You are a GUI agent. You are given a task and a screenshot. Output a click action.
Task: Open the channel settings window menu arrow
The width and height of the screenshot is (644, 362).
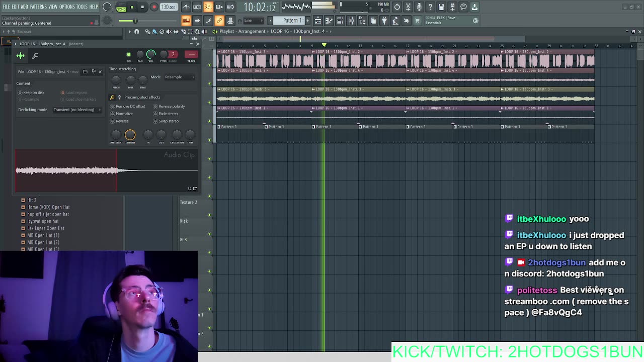tap(16, 44)
